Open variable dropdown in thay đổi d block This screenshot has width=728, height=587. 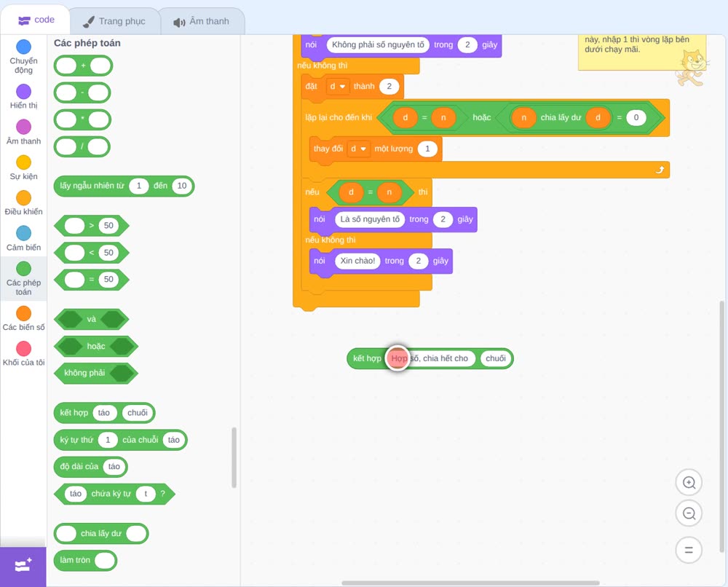tap(358, 149)
